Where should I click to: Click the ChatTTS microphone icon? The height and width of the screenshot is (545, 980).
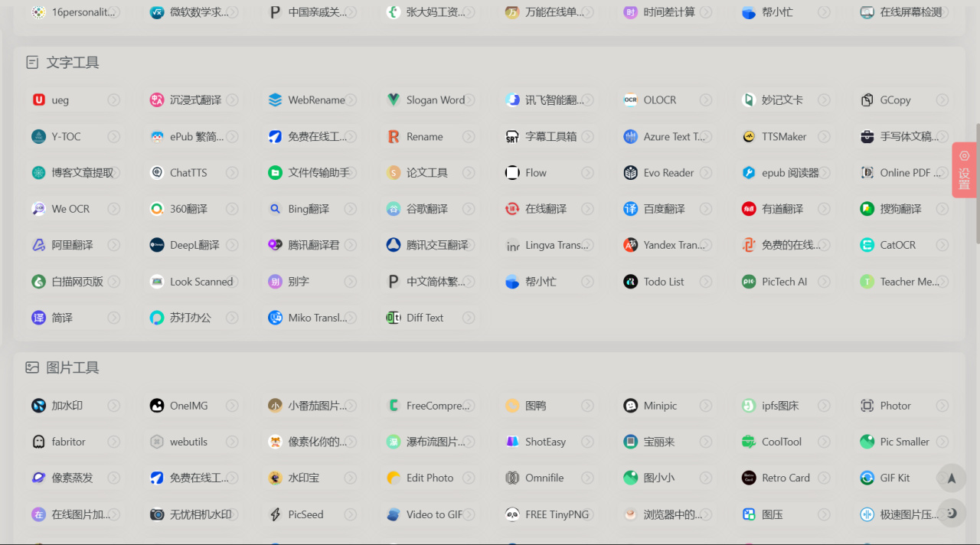point(156,172)
